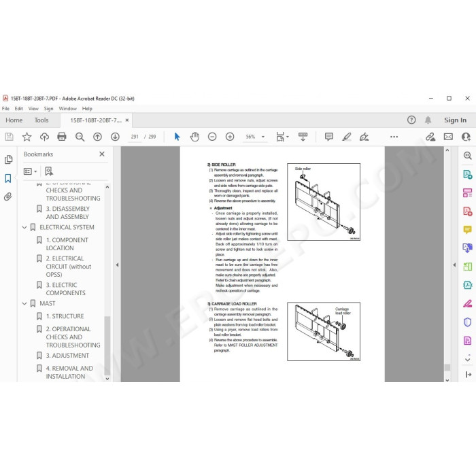Image resolution: width=476 pixels, height=476 pixels.
Task: Collapse ELECTRICAL SYSTEM bookmark group
Action: (24, 227)
